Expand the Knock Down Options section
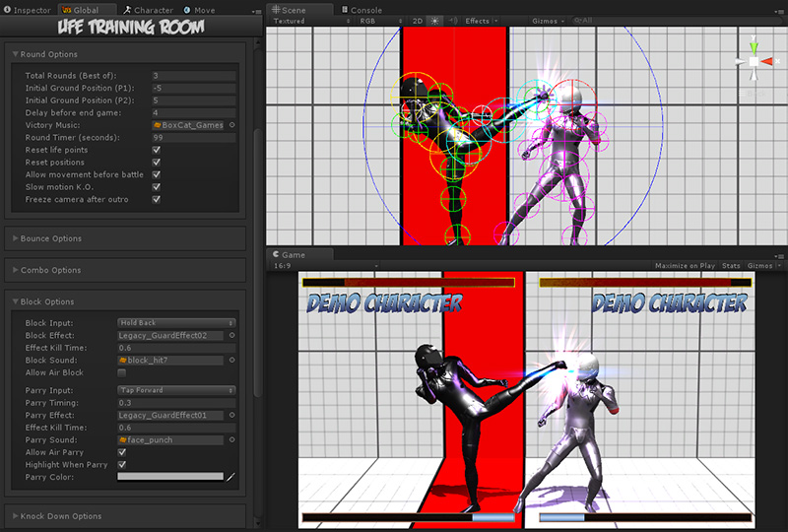 pos(16,516)
